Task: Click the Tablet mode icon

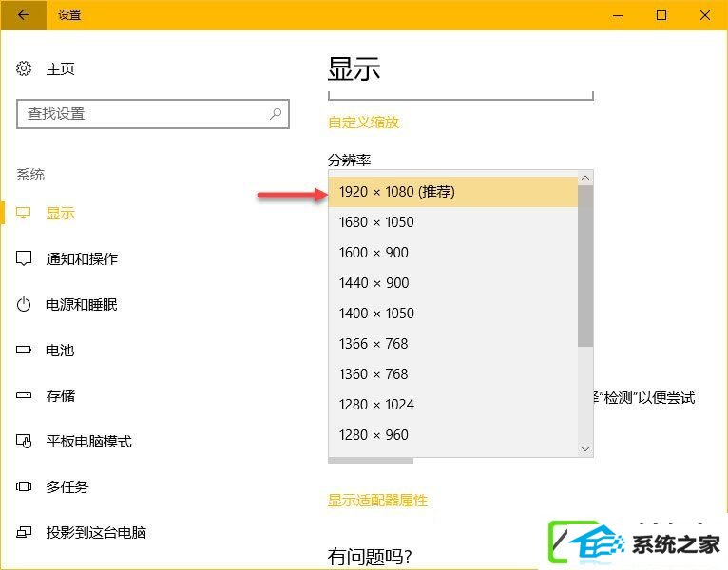Action: [x=24, y=441]
